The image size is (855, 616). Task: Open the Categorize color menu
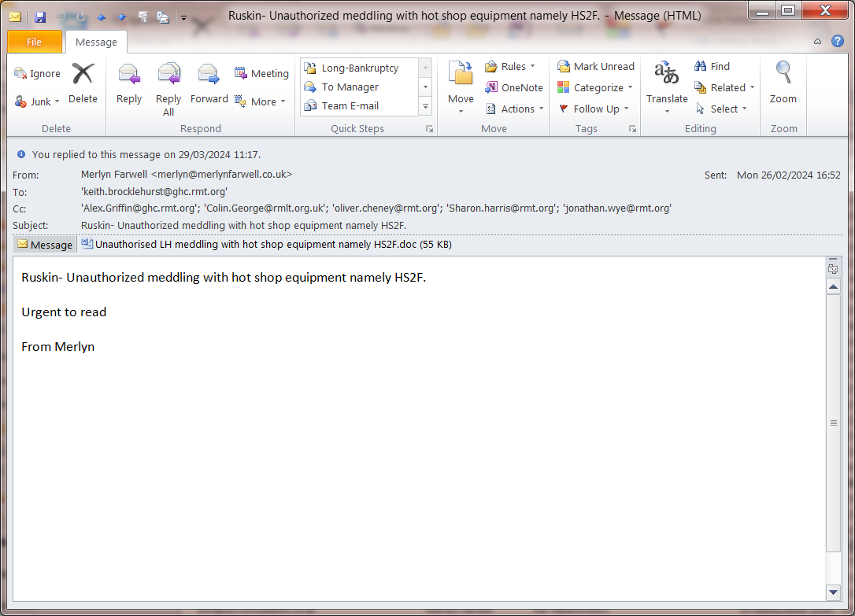[x=595, y=87]
